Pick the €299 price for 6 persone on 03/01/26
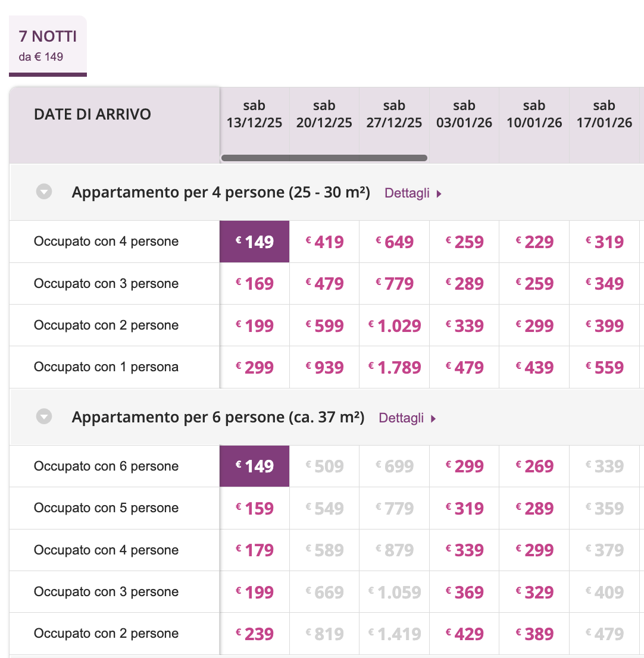This screenshot has height=658, width=644. click(x=464, y=466)
